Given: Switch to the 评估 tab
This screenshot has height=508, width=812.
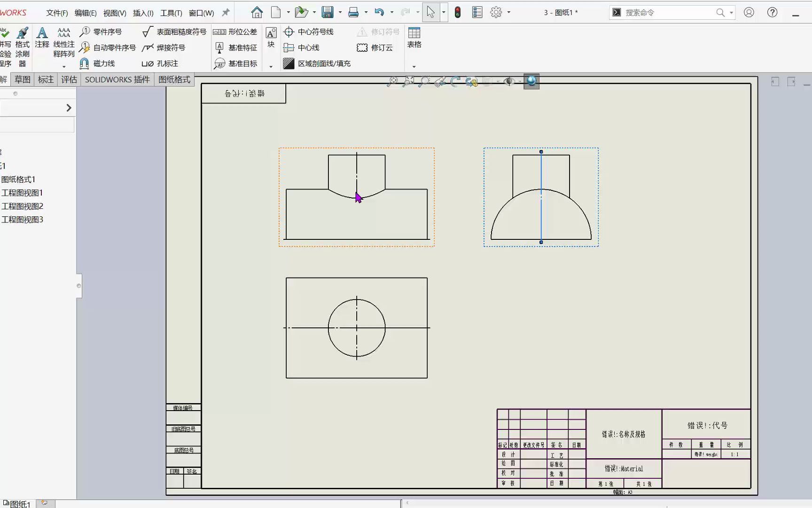Looking at the screenshot, I should coord(69,79).
